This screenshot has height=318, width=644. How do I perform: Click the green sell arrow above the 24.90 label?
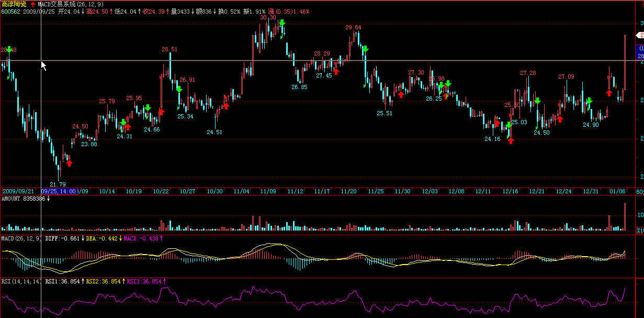[589, 101]
